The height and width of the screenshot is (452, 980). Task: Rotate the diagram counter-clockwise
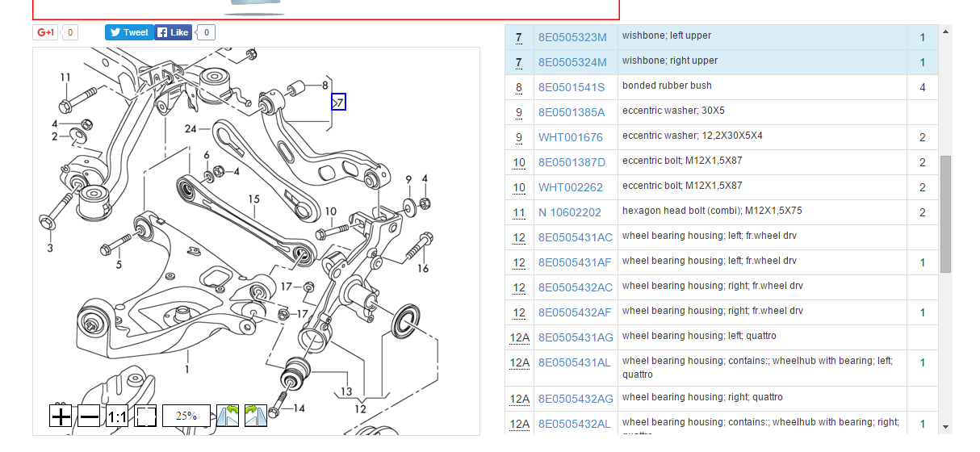point(228,416)
